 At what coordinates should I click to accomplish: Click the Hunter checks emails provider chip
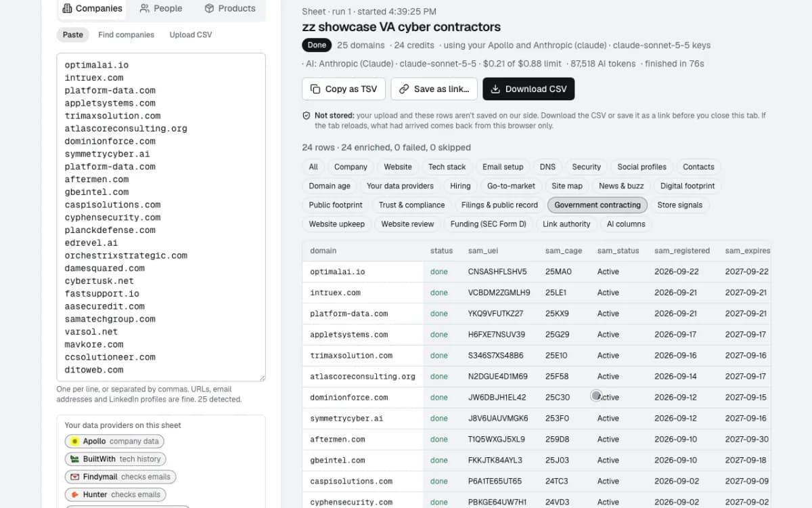coord(116,494)
